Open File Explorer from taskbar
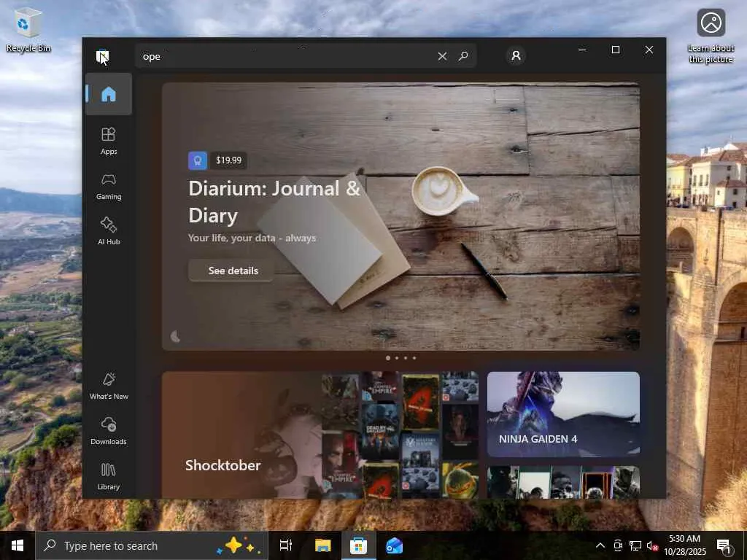The width and height of the screenshot is (747, 560). point(322,545)
